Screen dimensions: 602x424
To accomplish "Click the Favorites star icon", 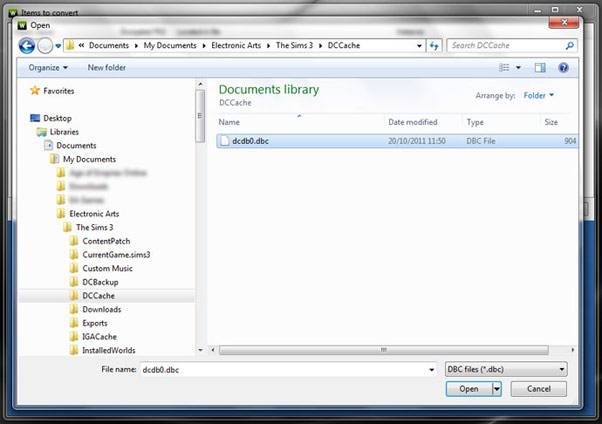I will click(x=36, y=91).
